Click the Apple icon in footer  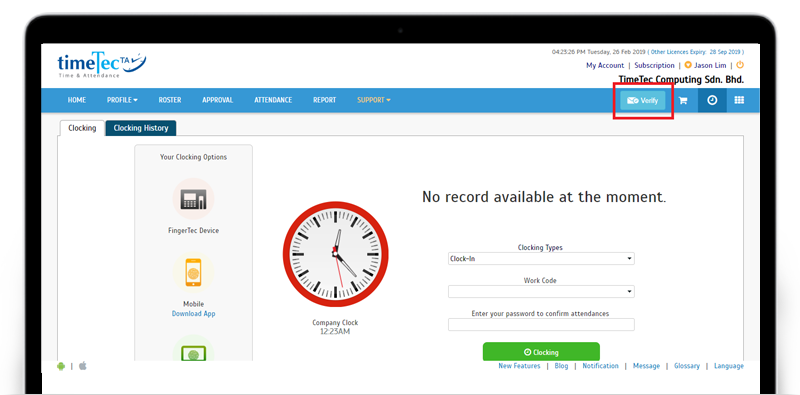(83, 365)
